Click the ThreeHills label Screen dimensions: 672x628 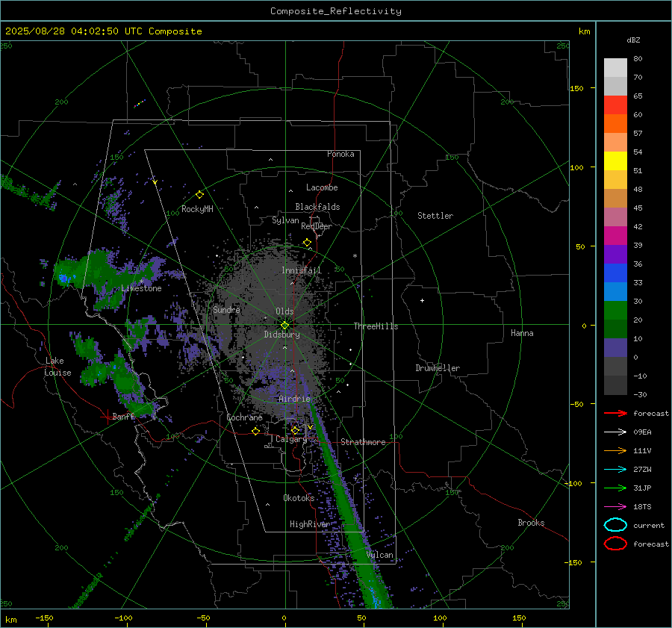[x=376, y=326]
